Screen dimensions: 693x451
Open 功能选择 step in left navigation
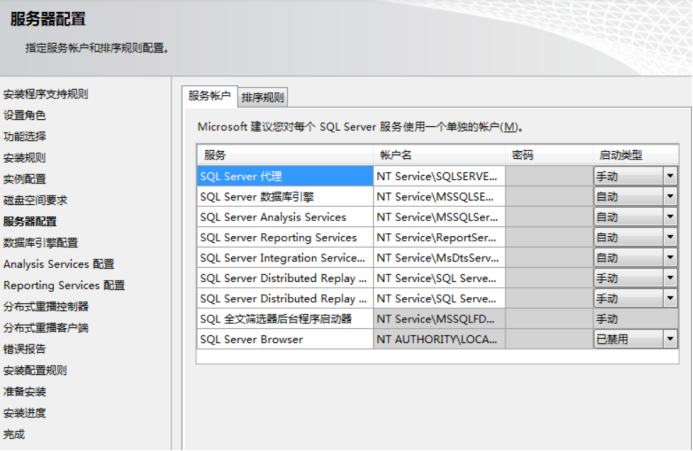24,136
